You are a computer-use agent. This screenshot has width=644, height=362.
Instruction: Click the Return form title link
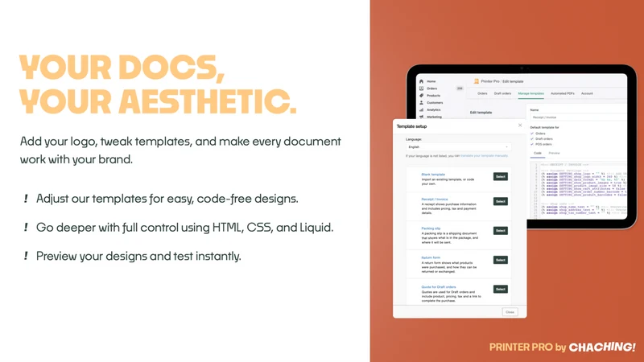[431, 257]
